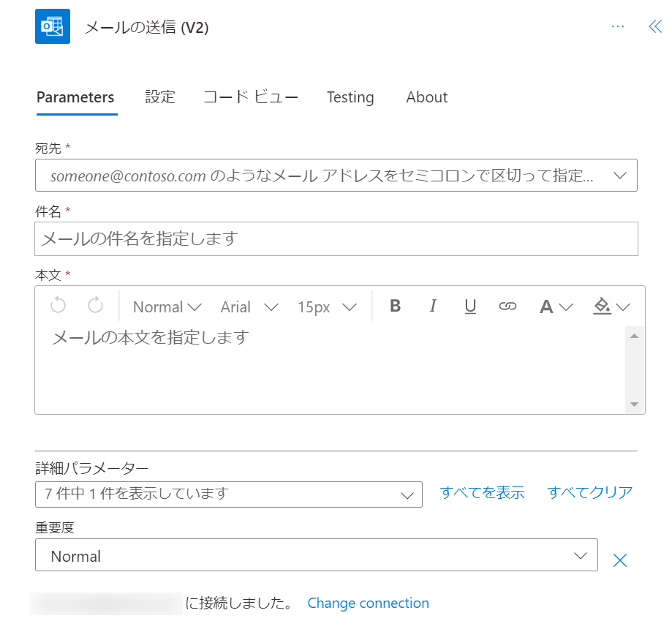This screenshot has height=632, width=672.
Task: Clear the 重要度 field with the X icon
Action: (x=619, y=560)
